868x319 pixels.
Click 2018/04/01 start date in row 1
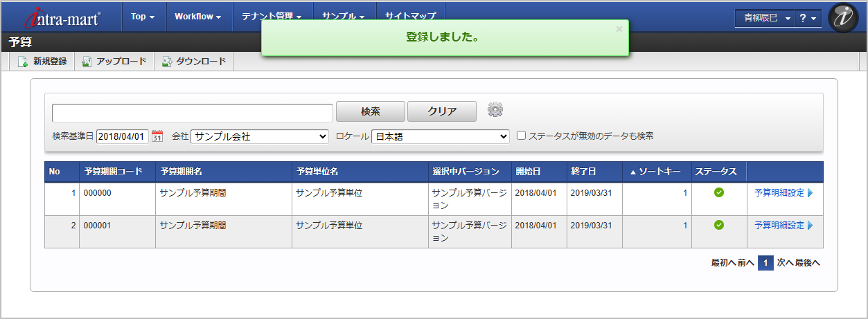(535, 193)
